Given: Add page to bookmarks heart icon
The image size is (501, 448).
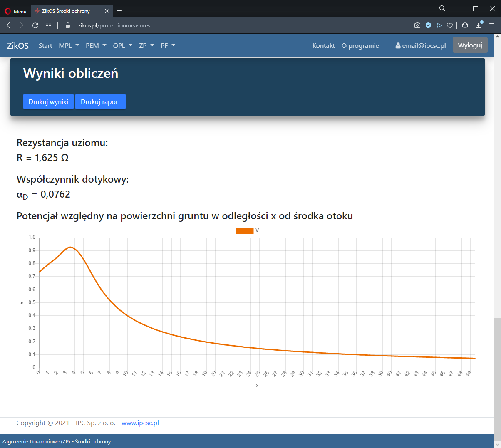Looking at the screenshot, I should click(450, 25).
